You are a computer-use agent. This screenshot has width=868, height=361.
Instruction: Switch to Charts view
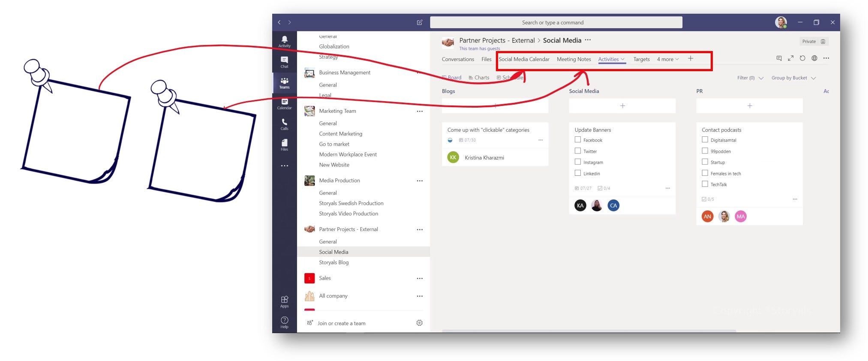(479, 78)
